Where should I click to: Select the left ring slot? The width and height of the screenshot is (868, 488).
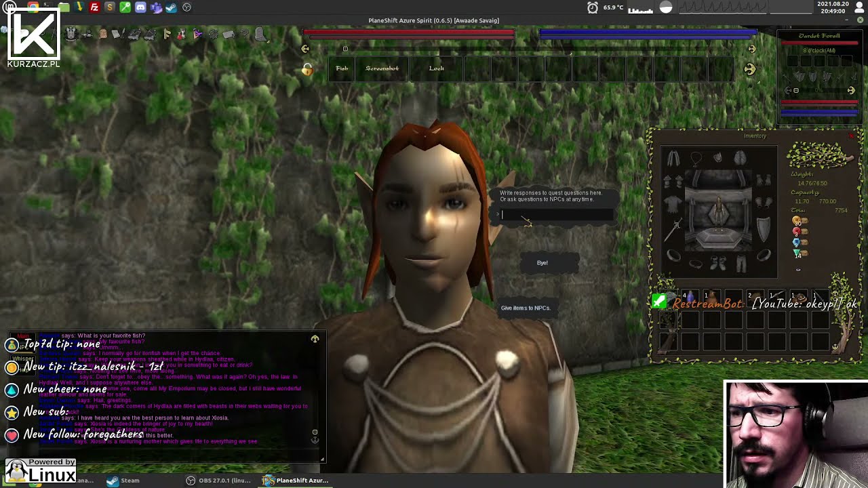click(x=673, y=255)
